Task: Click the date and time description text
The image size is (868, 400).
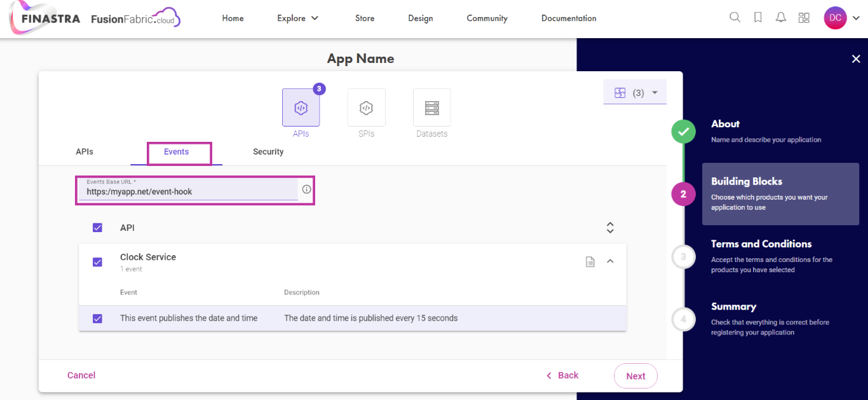Action: [x=370, y=318]
